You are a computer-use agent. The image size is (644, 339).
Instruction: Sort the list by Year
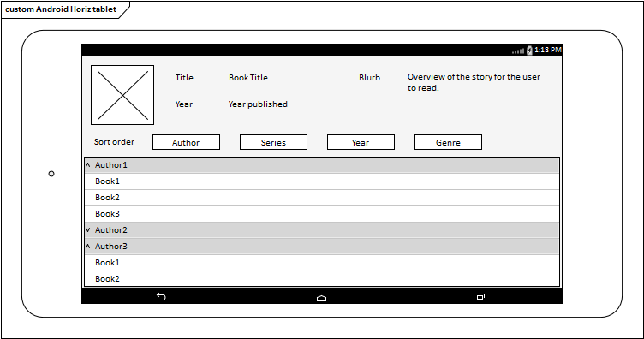pyautogui.click(x=361, y=142)
